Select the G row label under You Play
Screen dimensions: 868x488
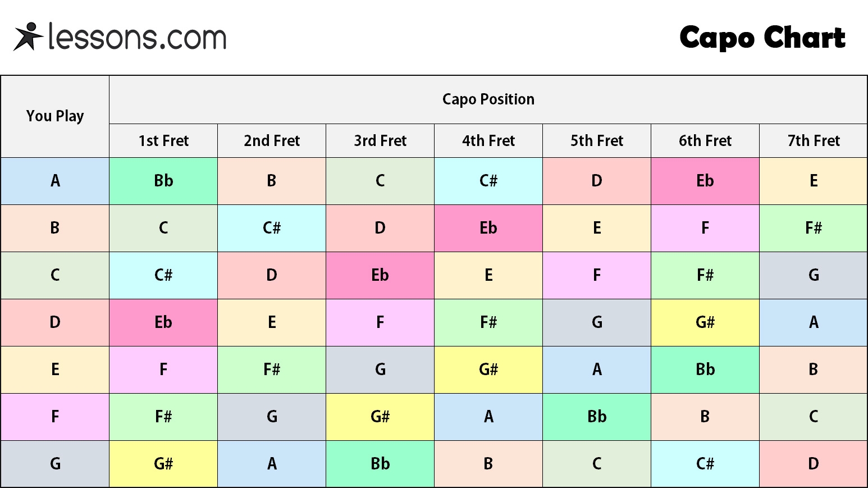pyautogui.click(x=55, y=464)
